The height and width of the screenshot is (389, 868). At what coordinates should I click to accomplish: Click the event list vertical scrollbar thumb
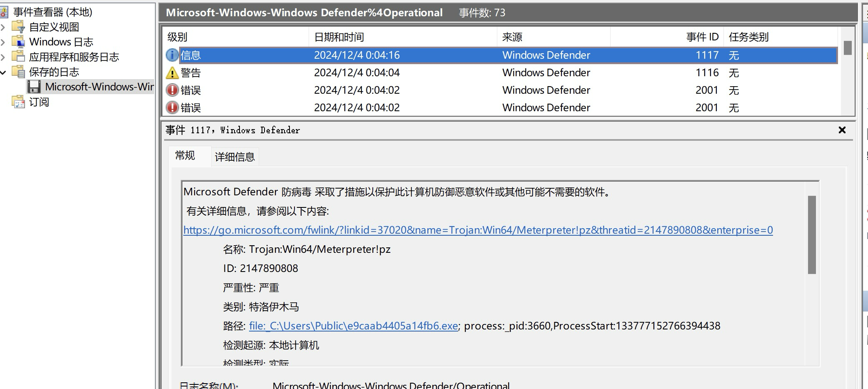(x=848, y=48)
